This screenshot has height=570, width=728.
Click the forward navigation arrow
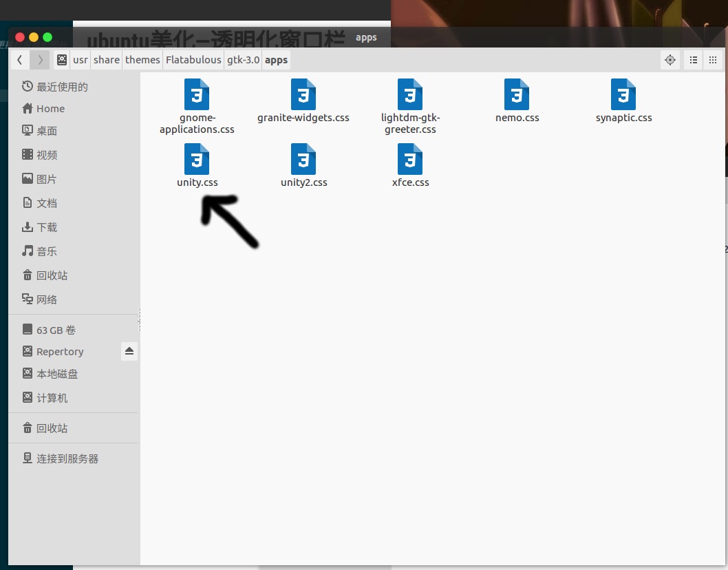click(x=40, y=60)
